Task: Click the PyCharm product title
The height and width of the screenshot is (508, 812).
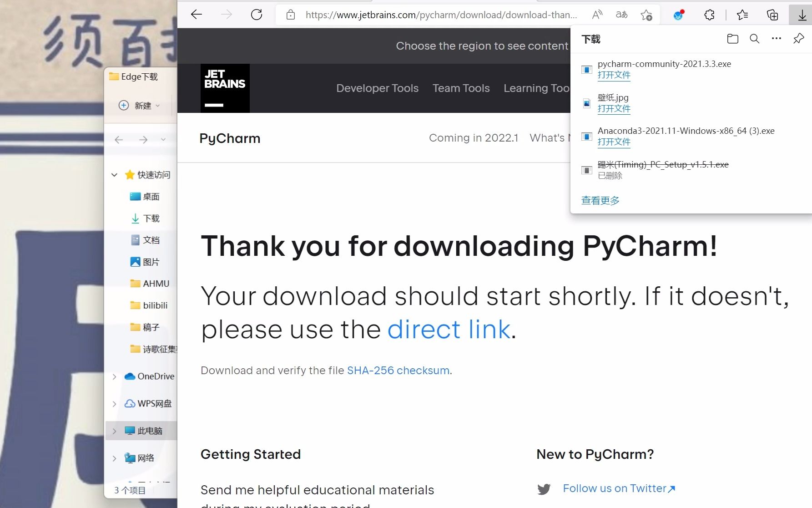Action: 230,138
